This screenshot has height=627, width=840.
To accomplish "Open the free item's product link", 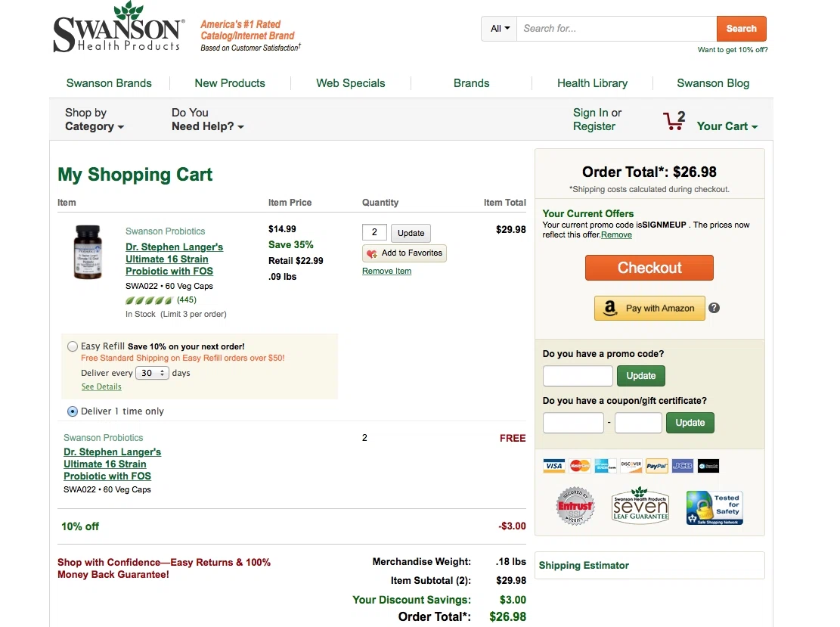I will click(112, 464).
